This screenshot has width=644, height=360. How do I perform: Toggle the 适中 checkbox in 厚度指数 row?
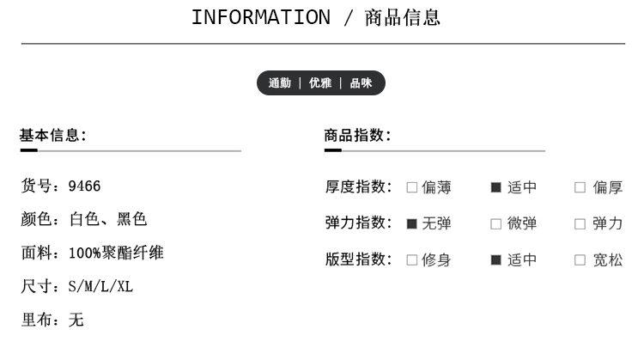click(x=495, y=187)
